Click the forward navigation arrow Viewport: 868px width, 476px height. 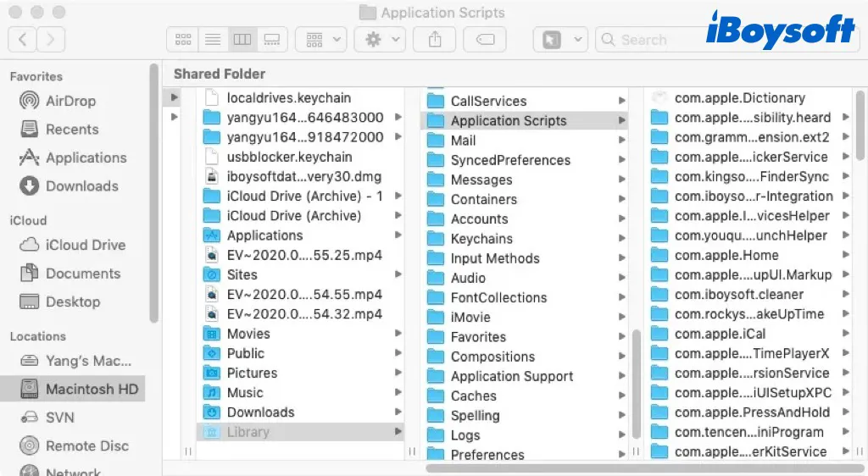click(x=51, y=39)
